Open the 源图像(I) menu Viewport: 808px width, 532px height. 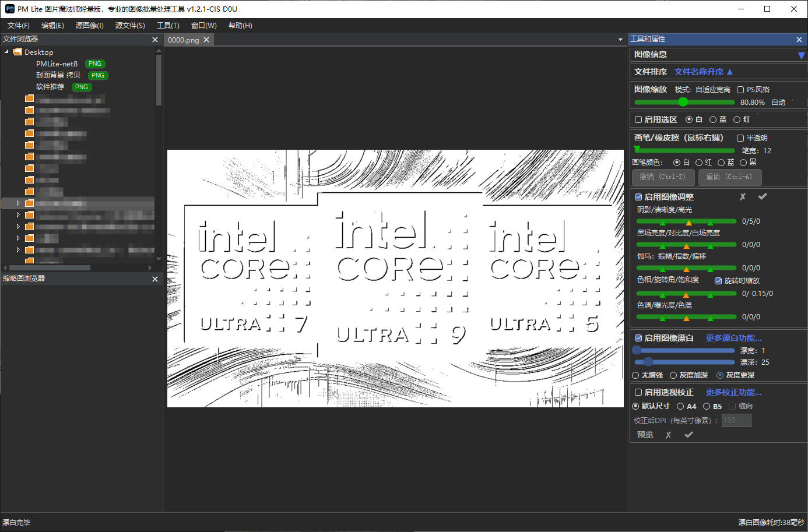[x=89, y=26]
